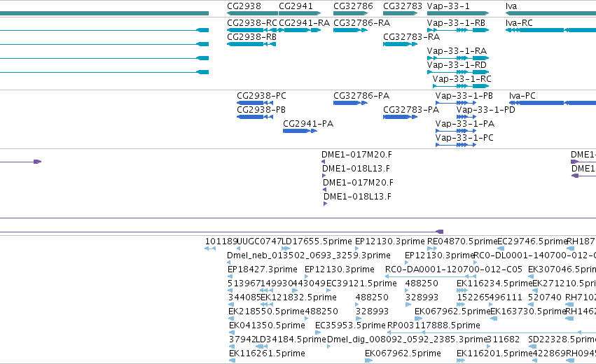596x364 pixels.
Task: Select protein CG2938-PB label
Action: point(261,110)
